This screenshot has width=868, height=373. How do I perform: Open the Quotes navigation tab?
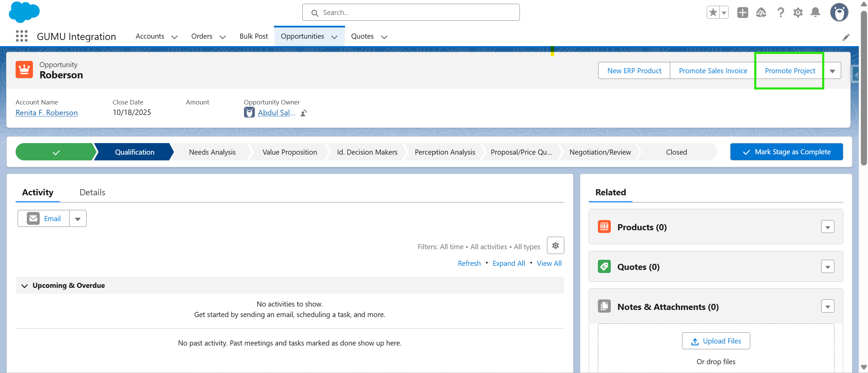[362, 36]
